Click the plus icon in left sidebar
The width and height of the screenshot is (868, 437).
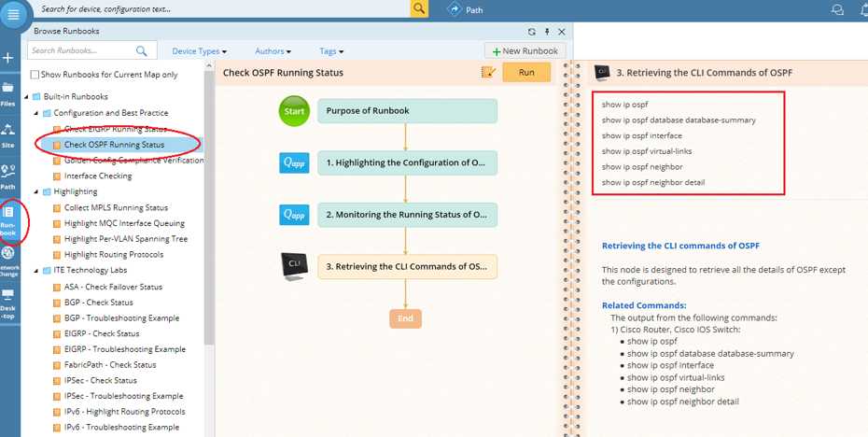8,58
